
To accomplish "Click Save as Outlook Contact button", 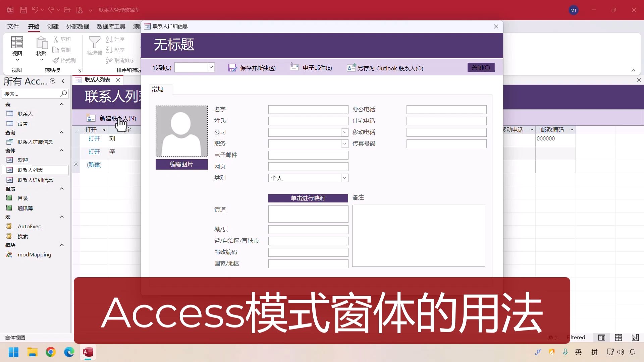I will pyautogui.click(x=385, y=68).
